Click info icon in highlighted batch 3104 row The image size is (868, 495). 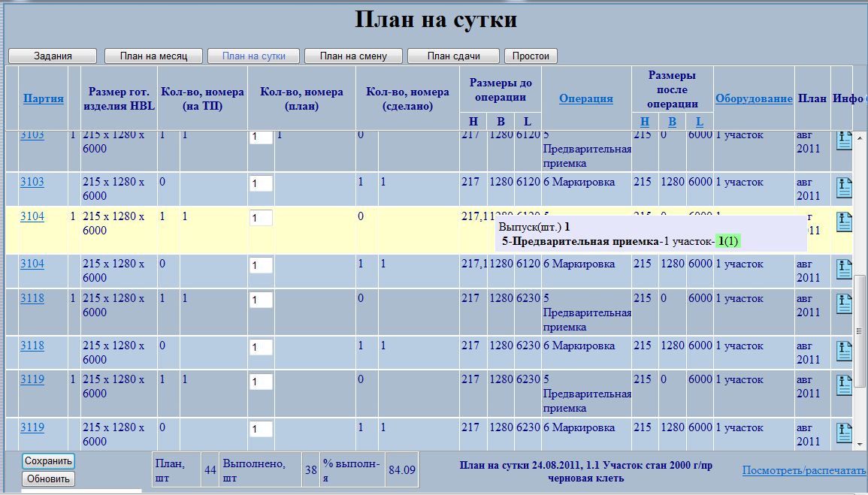(844, 222)
